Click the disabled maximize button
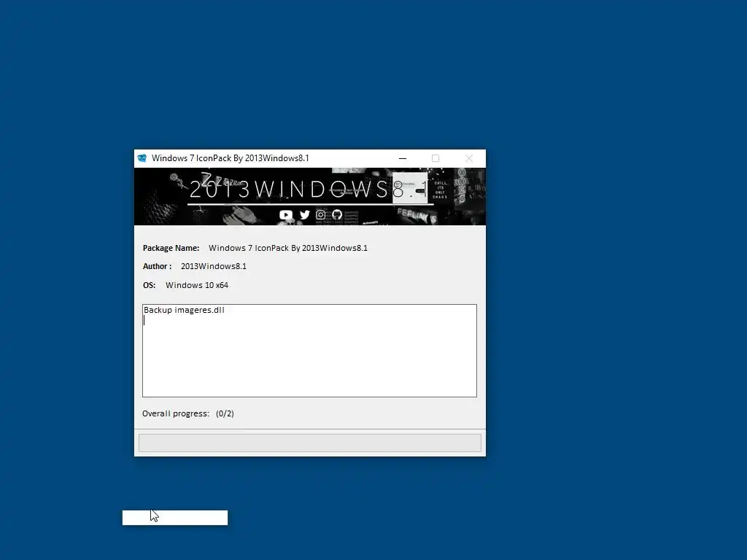Image resolution: width=747 pixels, height=560 pixels. click(436, 158)
